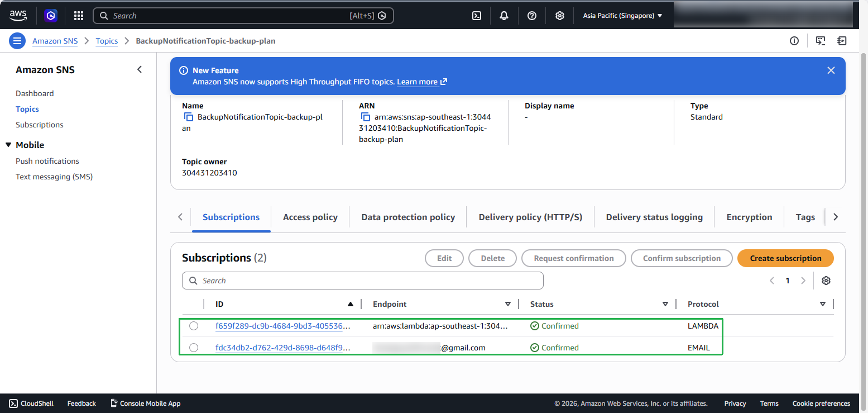
Task: Click the Amazon Q icon in search box
Action: (x=382, y=16)
